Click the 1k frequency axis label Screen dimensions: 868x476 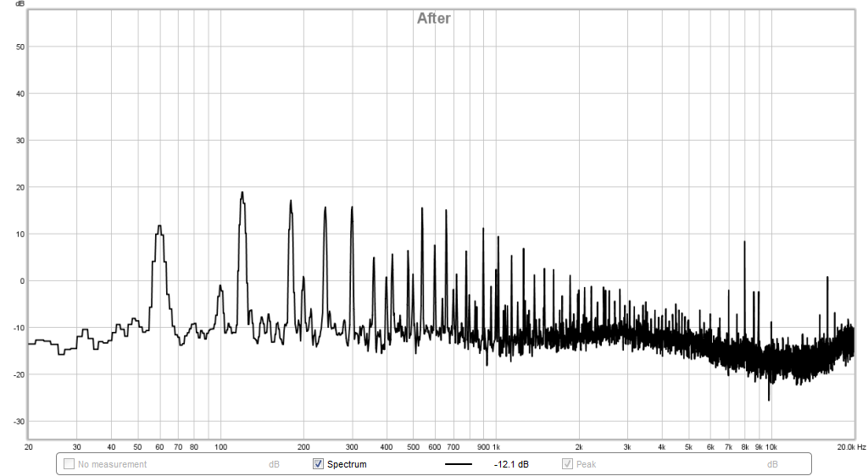pos(496,446)
